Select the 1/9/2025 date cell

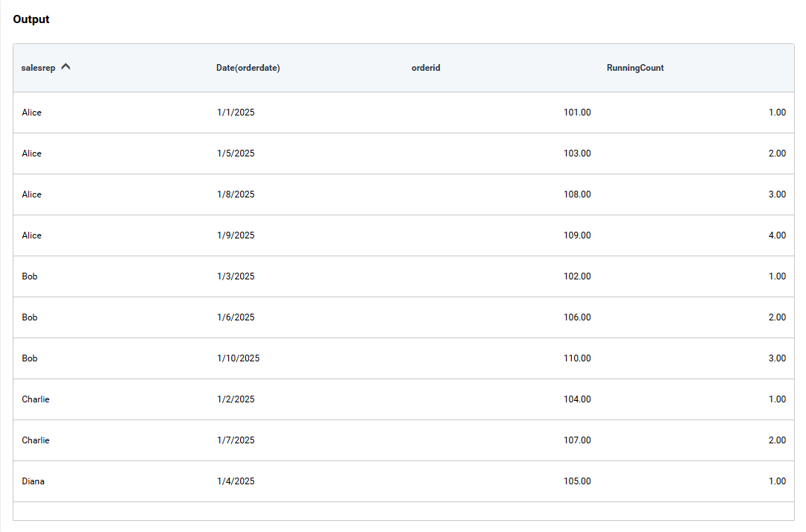click(x=236, y=235)
